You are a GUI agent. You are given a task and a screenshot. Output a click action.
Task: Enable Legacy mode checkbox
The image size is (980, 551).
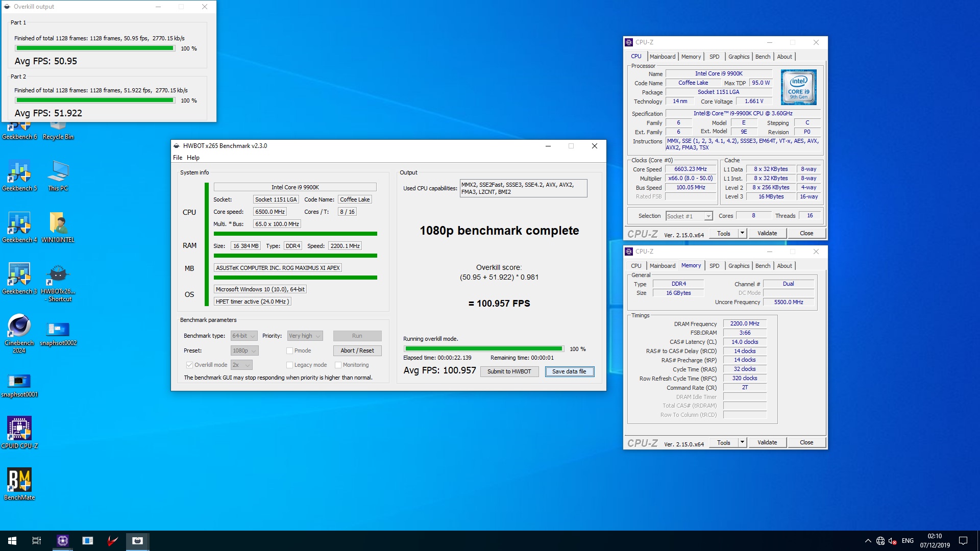[x=289, y=365]
